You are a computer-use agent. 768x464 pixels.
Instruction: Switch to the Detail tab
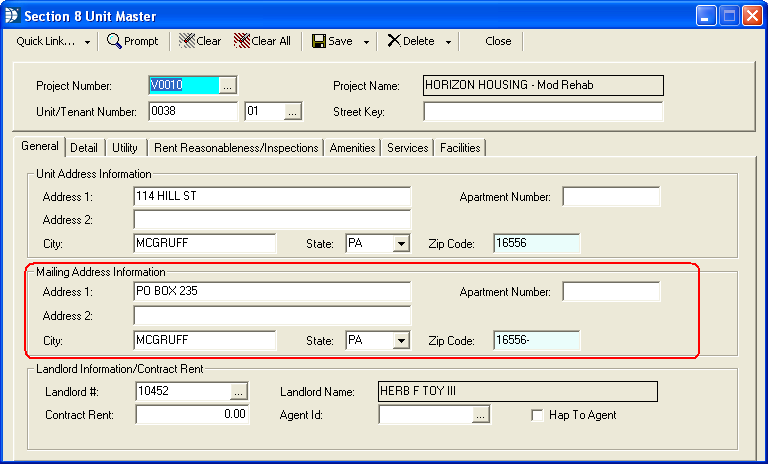[x=84, y=147]
